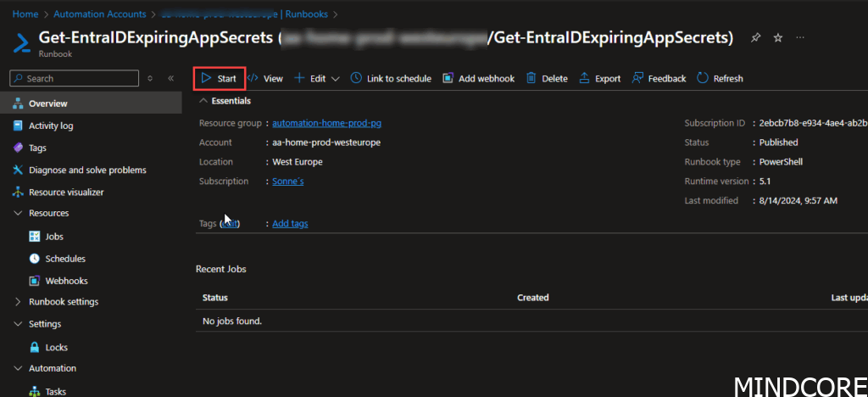
Task: Open the automation-home-prod-pg resource group link
Action: [326, 123]
